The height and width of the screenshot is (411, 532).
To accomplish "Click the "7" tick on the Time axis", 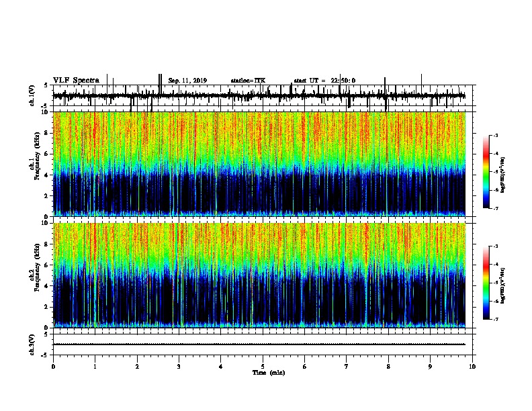I will [x=347, y=367].
